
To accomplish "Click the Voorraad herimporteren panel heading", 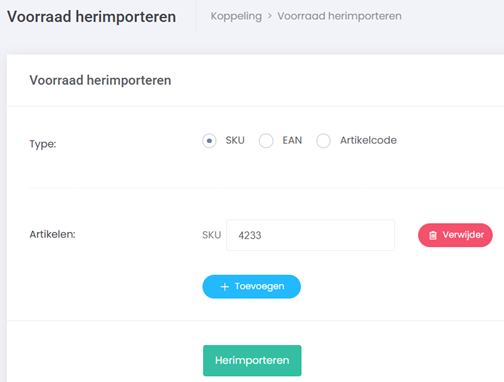I will pyautogui.click(x=100, y=80).
